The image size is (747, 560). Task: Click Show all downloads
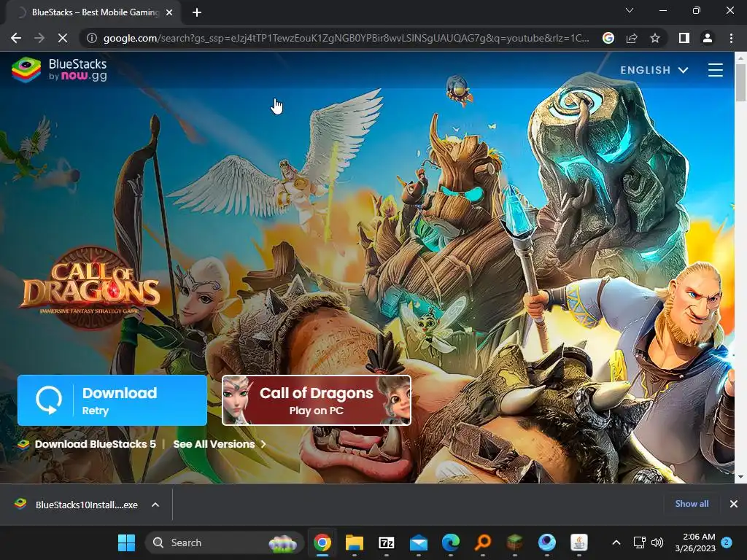tap(692, 504)
